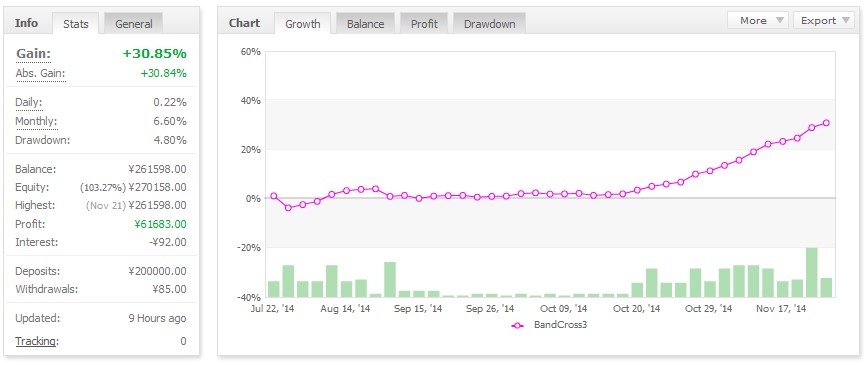
Task: Click the Info panel heading
Action: pos(27,23)
